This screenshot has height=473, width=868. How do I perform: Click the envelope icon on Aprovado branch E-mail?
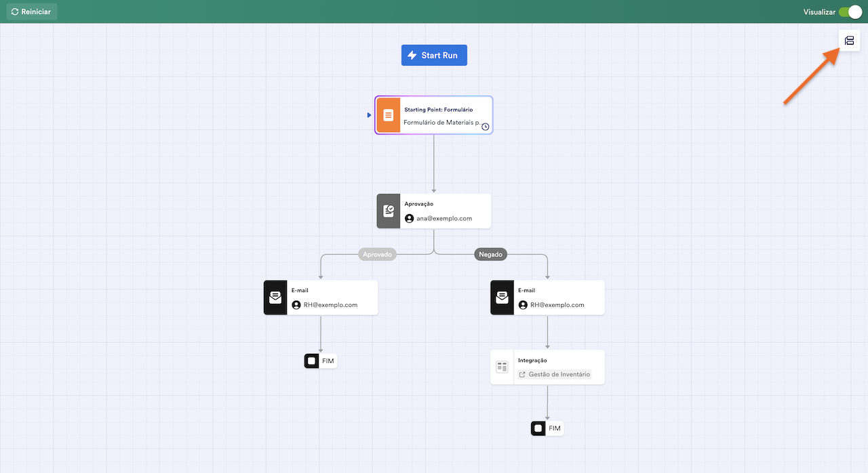pyautogui.click(x=275, y=297)
